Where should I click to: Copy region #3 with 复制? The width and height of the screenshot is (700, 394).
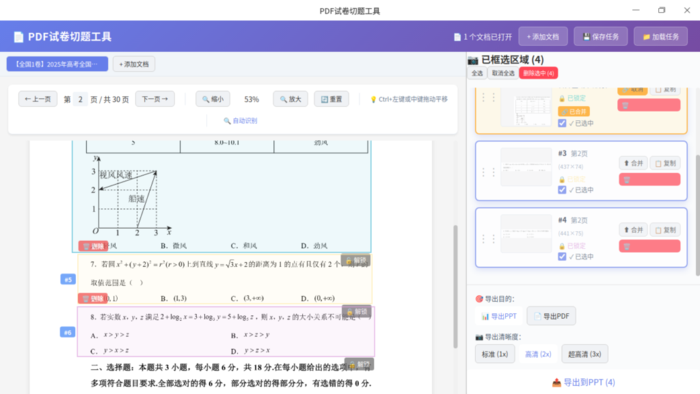(x=665, y=163)
